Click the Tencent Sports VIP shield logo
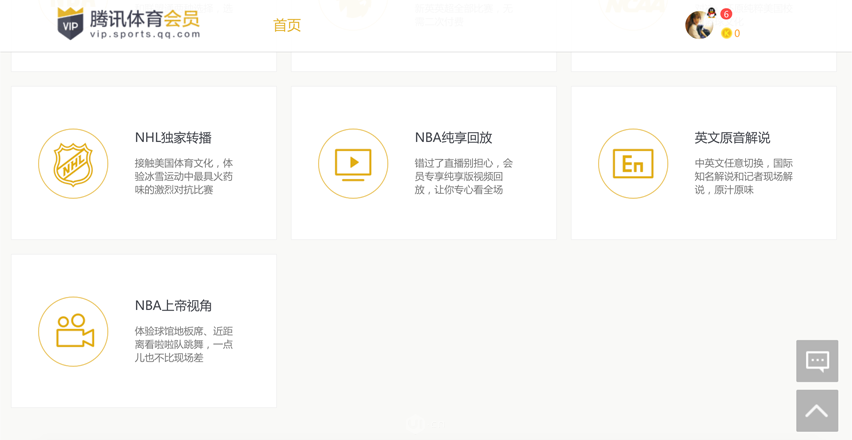 coord(70,23)
